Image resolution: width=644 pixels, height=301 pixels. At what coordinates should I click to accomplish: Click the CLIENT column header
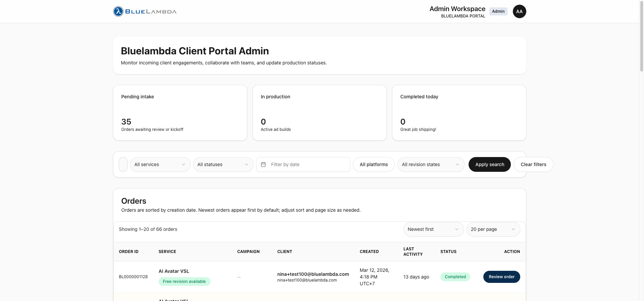point(285,252)
